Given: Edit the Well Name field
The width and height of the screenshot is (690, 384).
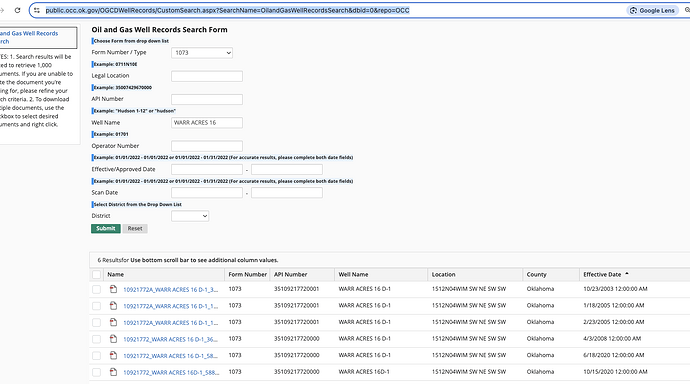Looking at the screenshot, I should [207, 123].
